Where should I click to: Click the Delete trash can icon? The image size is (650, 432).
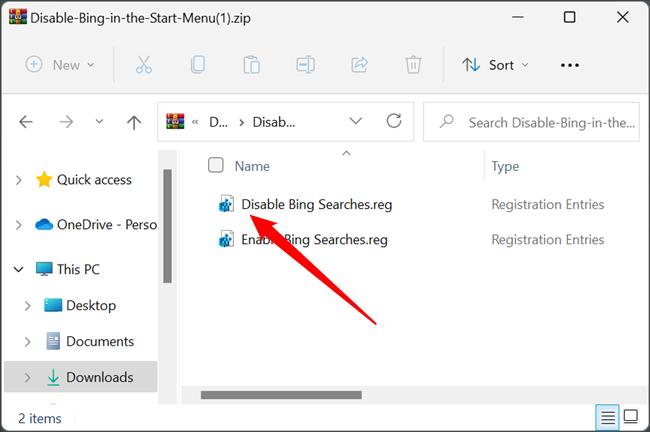tap(413, 65)
